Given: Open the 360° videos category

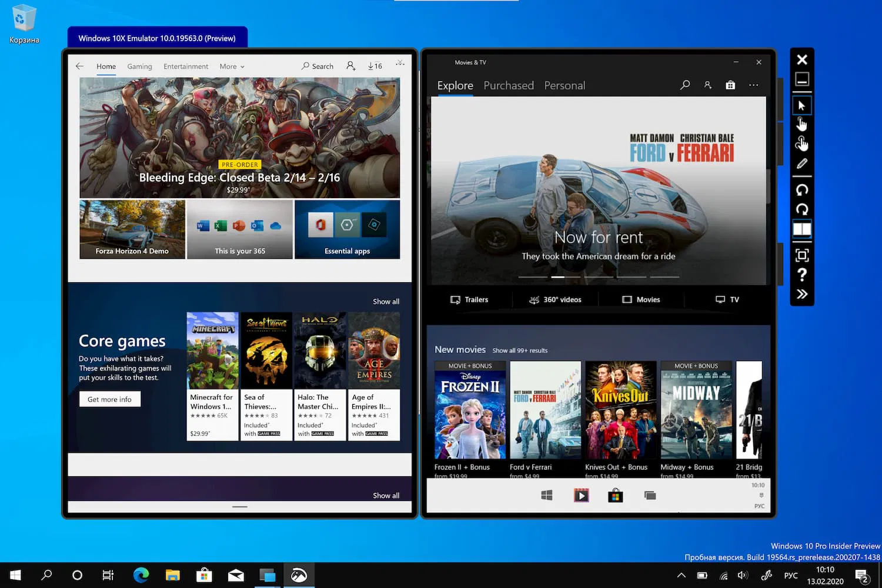Looking at the screenshot, I should [555, 300].
